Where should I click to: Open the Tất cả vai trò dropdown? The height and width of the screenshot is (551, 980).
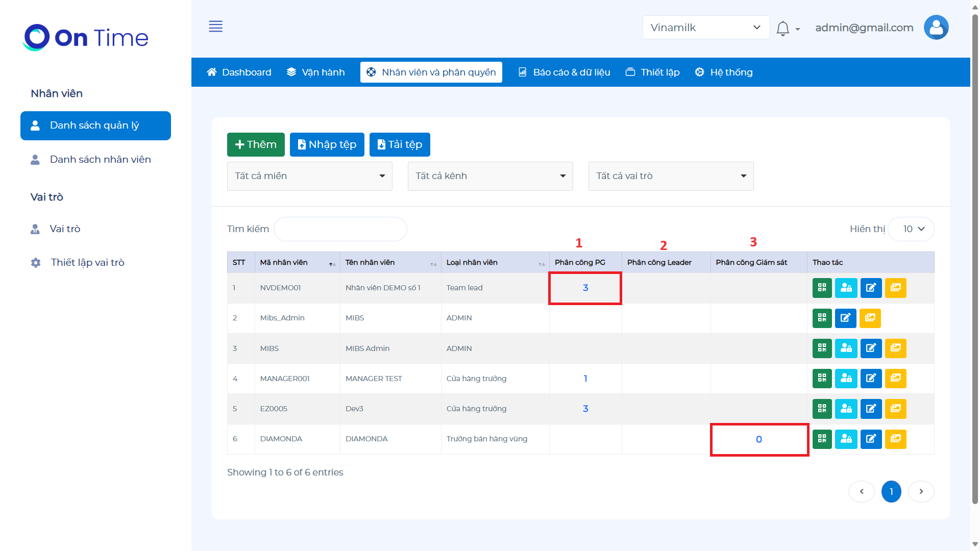(x=671, y=176)
